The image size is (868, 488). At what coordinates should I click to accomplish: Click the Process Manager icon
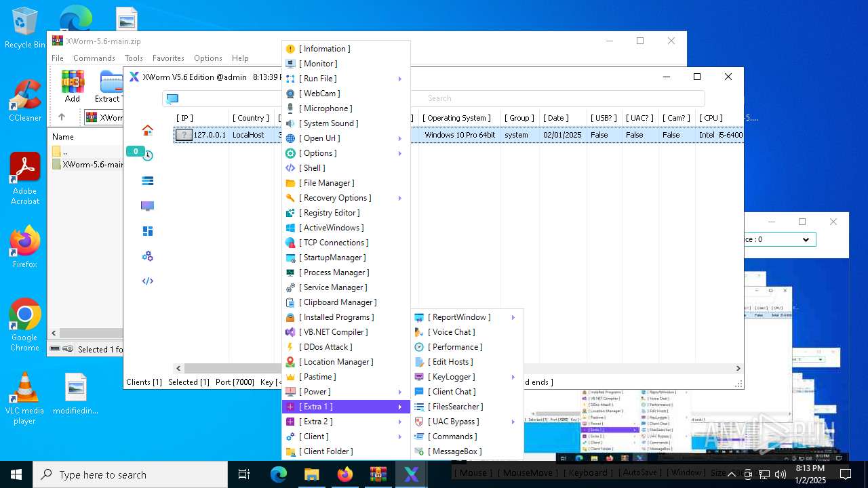(290, 272)
